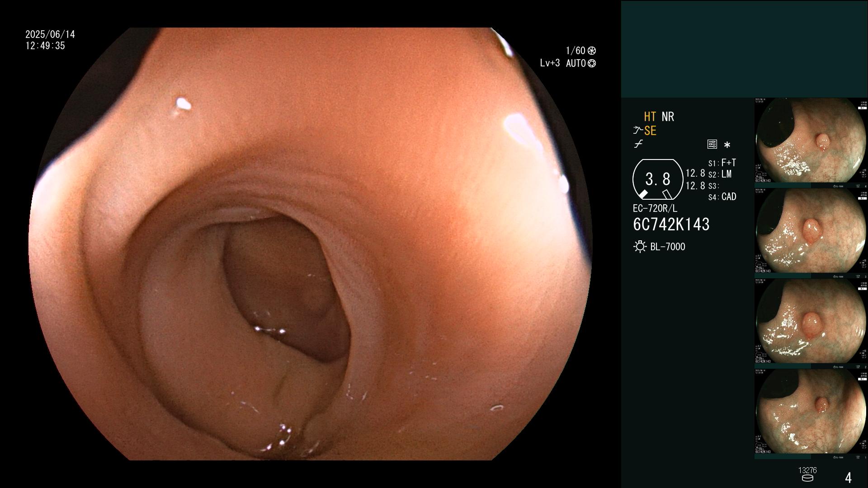Click the upper 12.8 value
Viewport: 868px width, 488px height.
point(695,174)
